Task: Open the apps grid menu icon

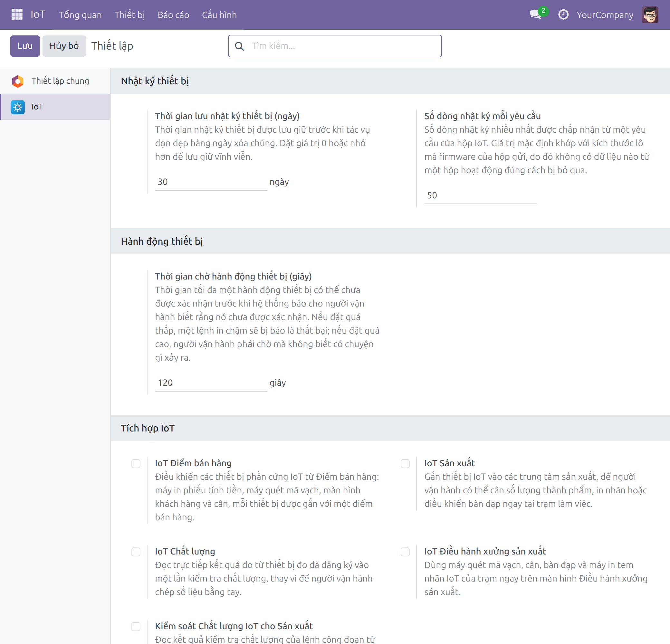Action: coord(17,14)
